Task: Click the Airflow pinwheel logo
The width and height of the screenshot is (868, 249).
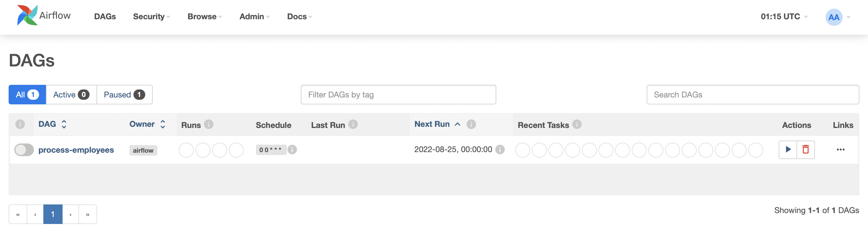Action: 27,15
